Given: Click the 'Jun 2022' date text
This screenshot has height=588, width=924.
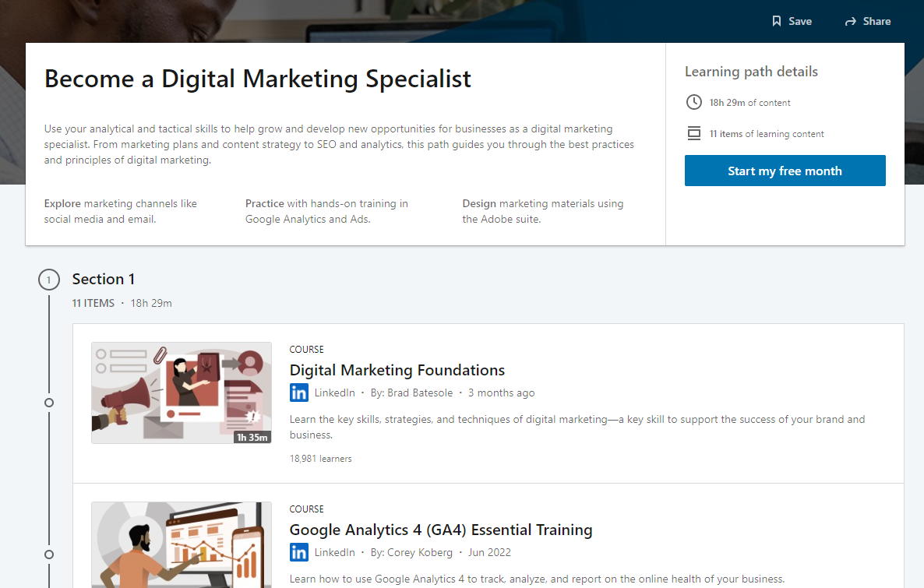Looking at the screenshot, I should pos(490,553).
